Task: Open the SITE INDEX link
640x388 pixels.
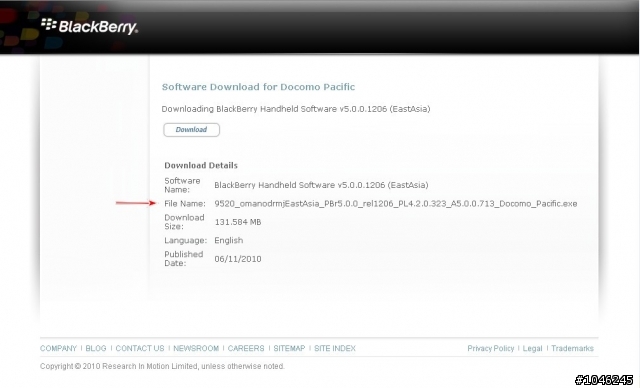Action: tap(335, 348)
